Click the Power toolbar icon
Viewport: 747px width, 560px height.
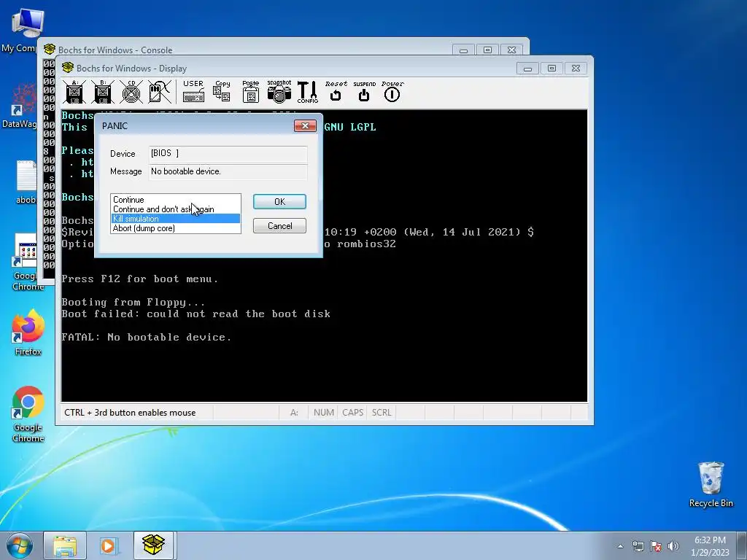(392, 91)
